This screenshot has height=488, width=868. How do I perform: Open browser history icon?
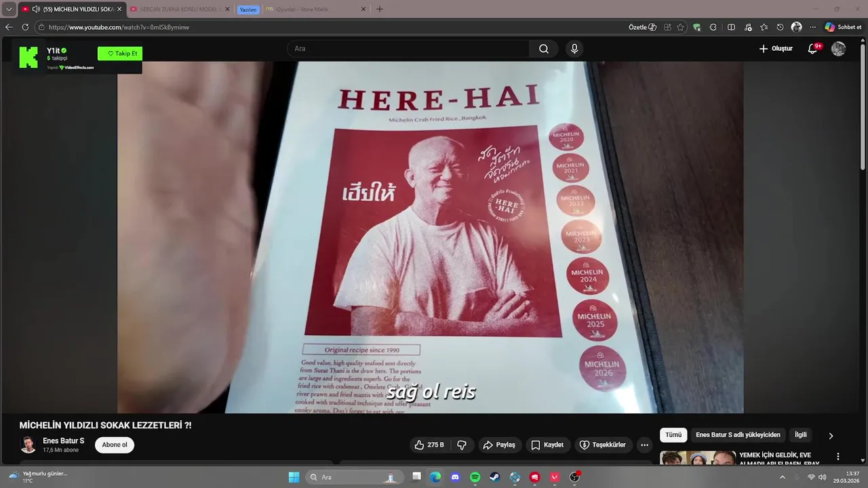coord(781,27)
